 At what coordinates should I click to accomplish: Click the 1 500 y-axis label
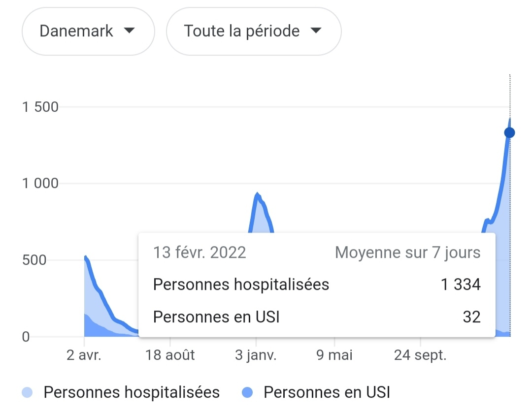[40, 107]
